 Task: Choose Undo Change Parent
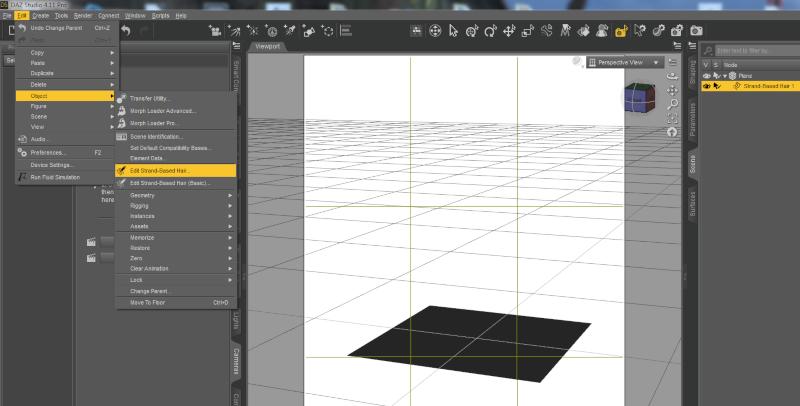pos(67,28)
